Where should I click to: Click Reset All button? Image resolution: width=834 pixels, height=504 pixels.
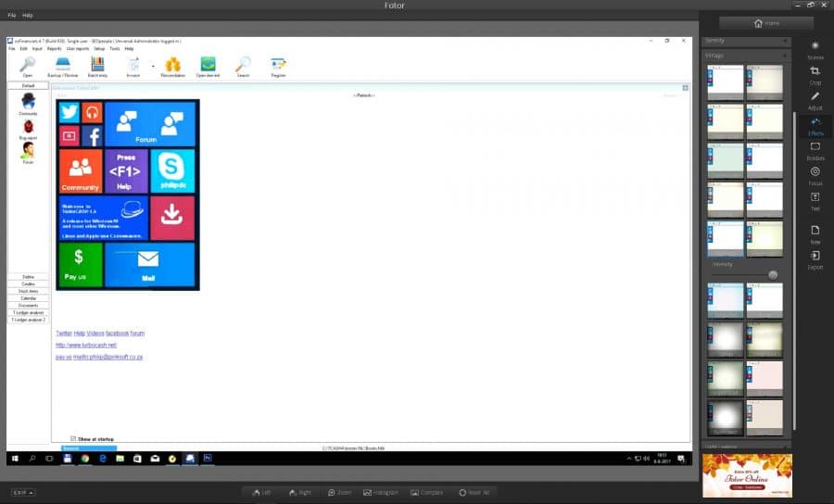coord(474,492)
